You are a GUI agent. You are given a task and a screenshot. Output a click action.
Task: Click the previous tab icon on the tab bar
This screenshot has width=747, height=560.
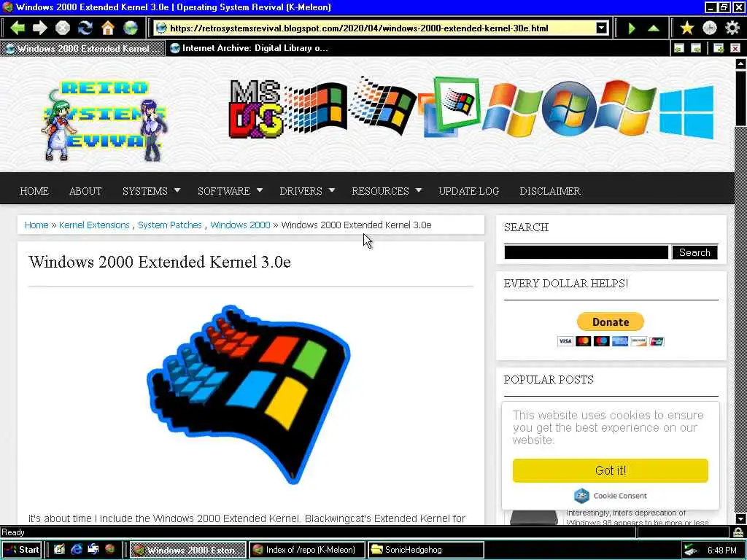tap(679, 48)
